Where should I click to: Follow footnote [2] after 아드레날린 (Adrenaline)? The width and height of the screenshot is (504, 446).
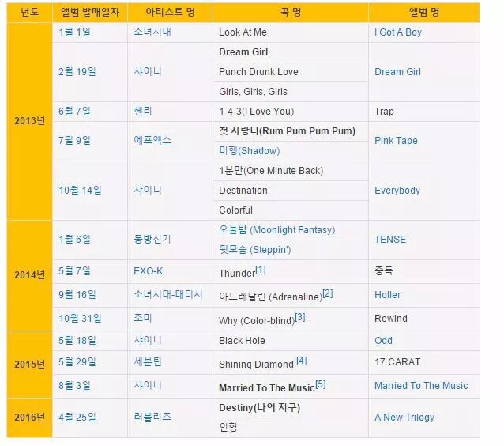tap(328, 293)
